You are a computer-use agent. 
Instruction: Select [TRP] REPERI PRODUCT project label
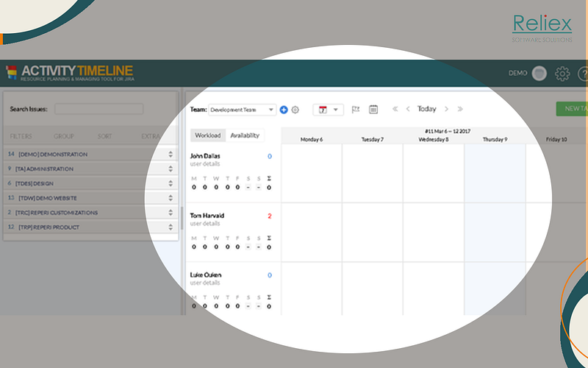pyautogui.click(x=49, y=227)
